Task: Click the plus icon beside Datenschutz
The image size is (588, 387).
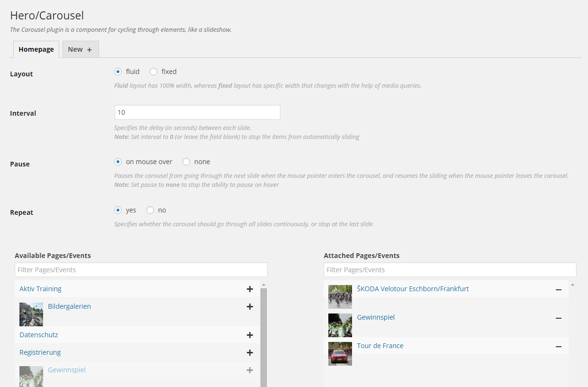Action: pos(250,335)
